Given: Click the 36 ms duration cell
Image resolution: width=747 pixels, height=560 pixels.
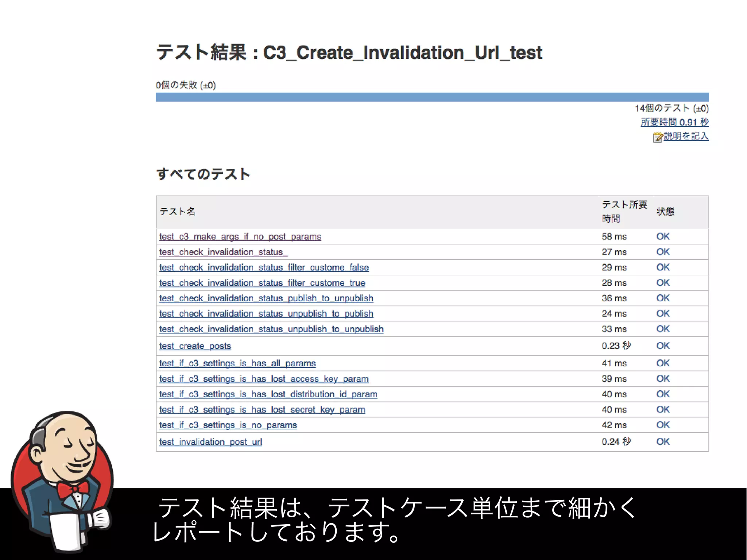Looking at the screenshot, I should (x=614, y=298).
